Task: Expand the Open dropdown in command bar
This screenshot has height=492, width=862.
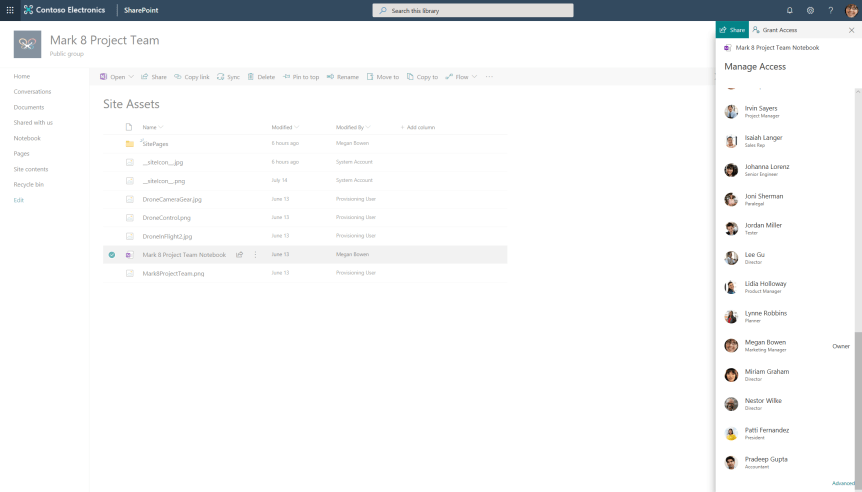Action: click(x=132, y=77)
